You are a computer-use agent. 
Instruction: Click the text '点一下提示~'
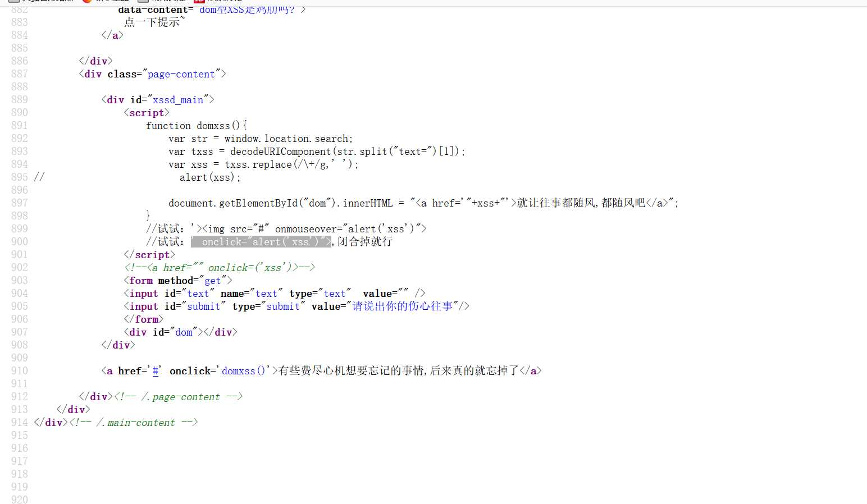pyautogui.click(x=154, y=22)
